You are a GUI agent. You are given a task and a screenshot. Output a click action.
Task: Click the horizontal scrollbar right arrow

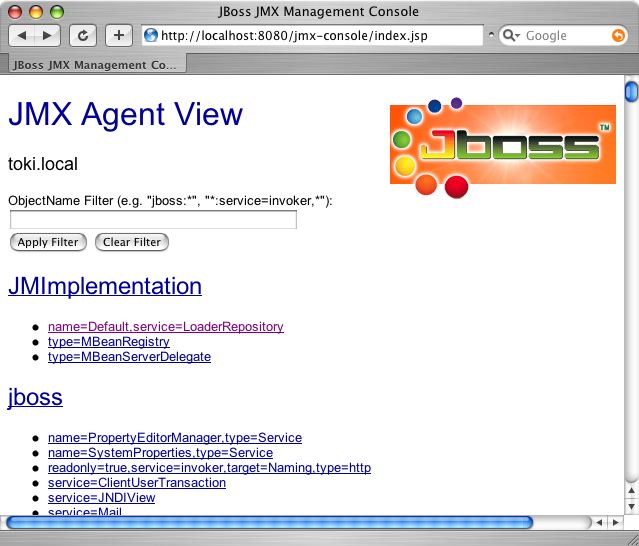tap(615, 522)
